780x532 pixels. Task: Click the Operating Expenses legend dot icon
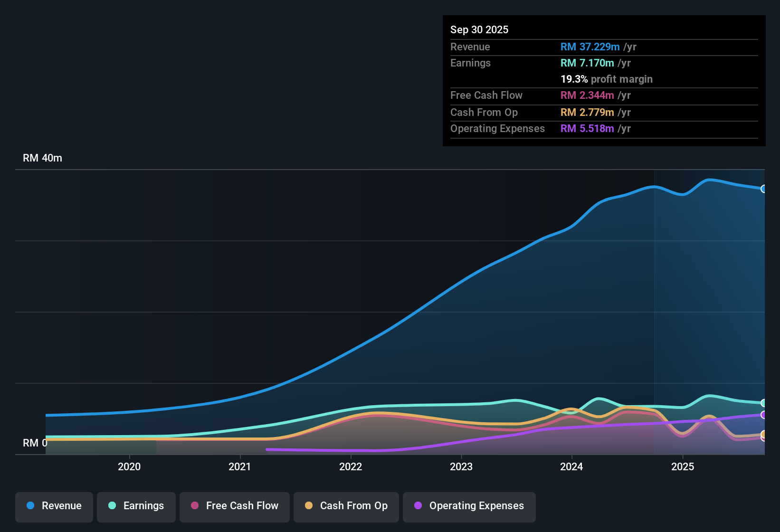point(418,506)
